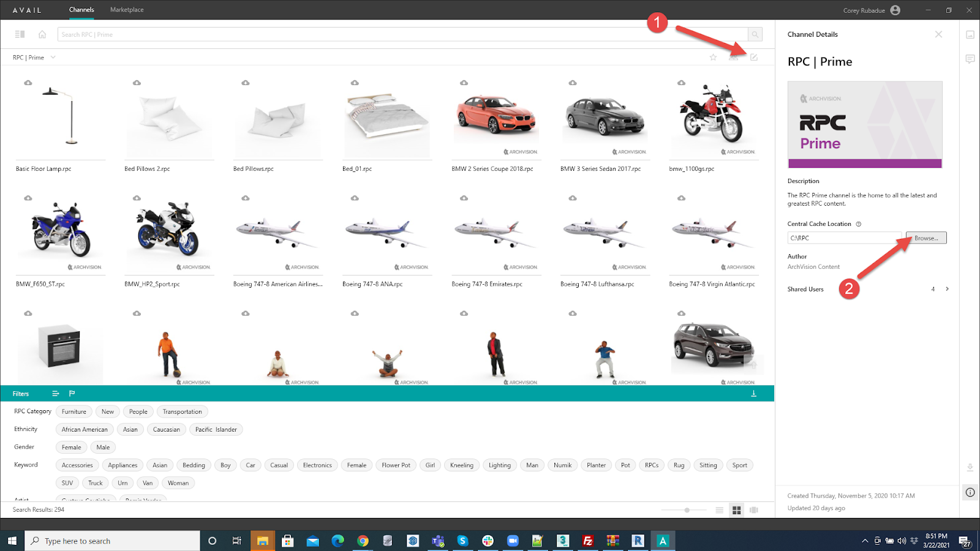
Task: Go to Home via the house icon
Action: point(42,34)
